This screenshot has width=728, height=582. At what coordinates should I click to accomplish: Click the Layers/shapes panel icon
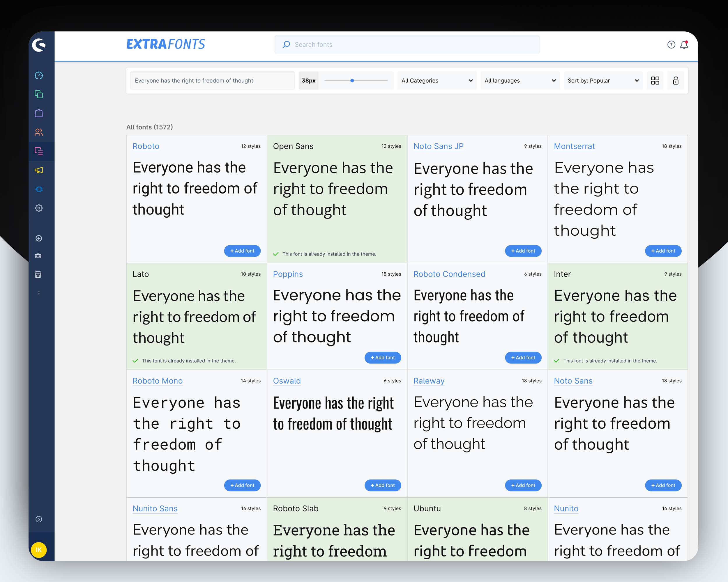(39, 94)
